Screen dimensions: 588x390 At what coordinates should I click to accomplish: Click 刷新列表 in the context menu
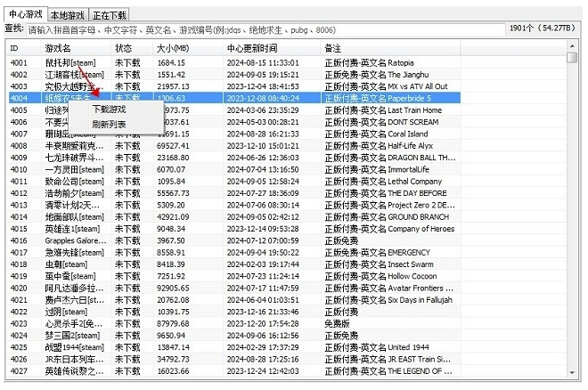point(109,124)
